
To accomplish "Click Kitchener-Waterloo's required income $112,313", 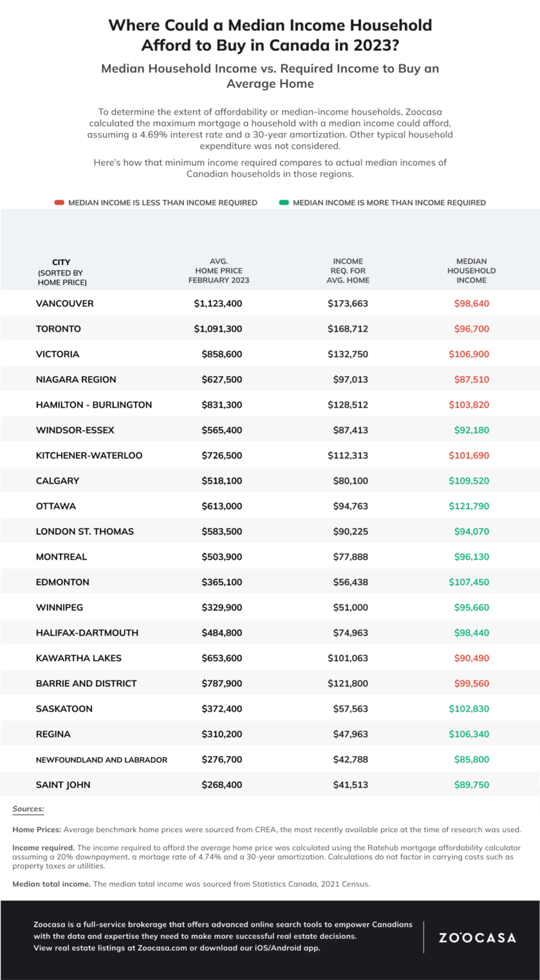I will 348,455.
